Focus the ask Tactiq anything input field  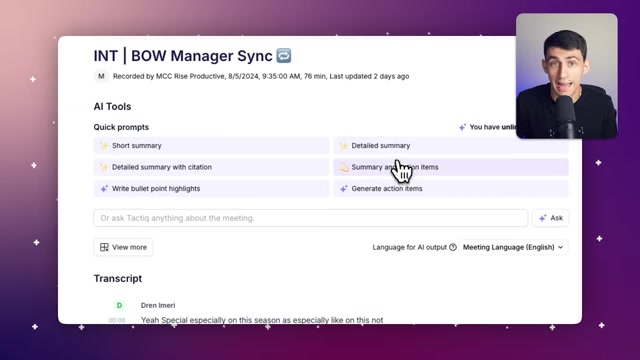pos(311,218)
